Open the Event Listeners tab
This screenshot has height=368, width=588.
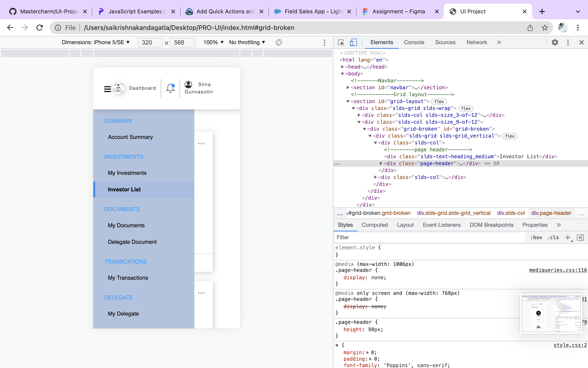(441, 225)
